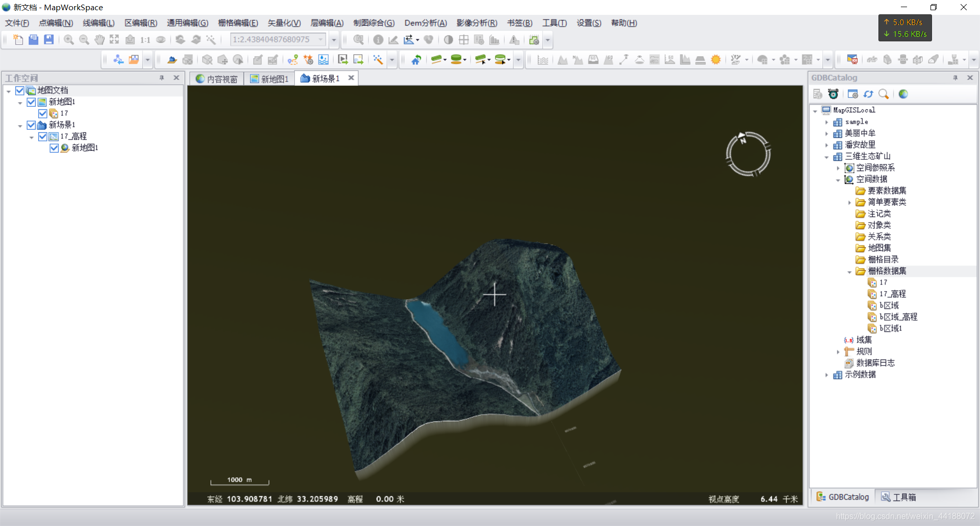Toggle the 17_高程 terrain layer checkbox

[43, 136]
